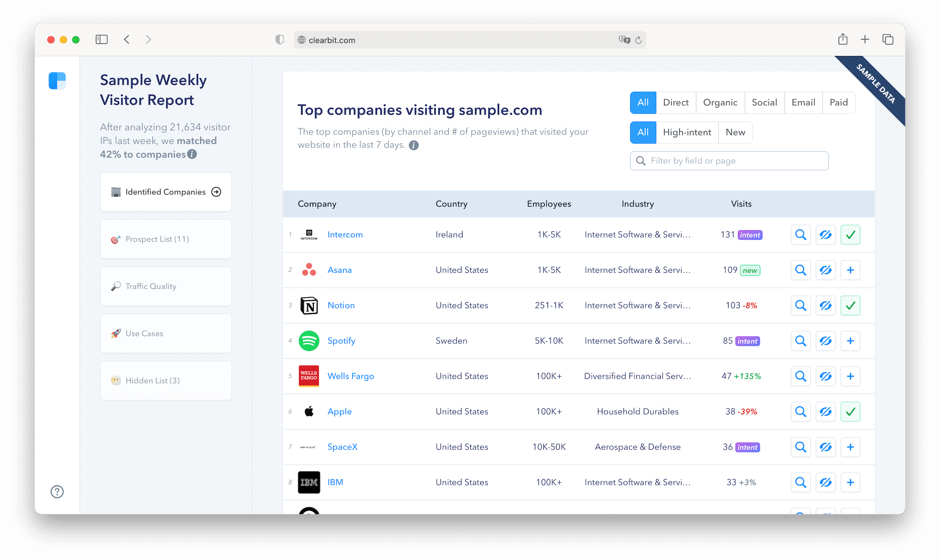This screenshot has height=560, width=940.
Task: Click the Filter by field or page input
Action: (x=728, y=160)
